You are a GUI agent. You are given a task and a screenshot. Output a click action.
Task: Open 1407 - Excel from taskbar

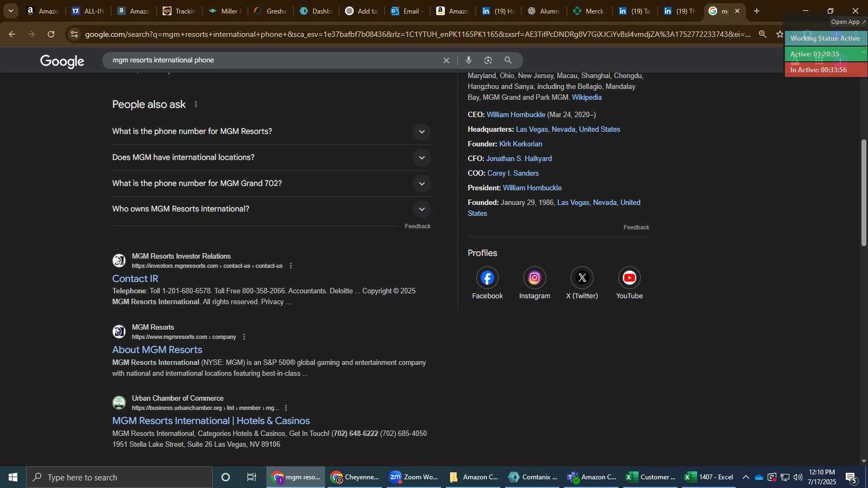tap(709, 477)
